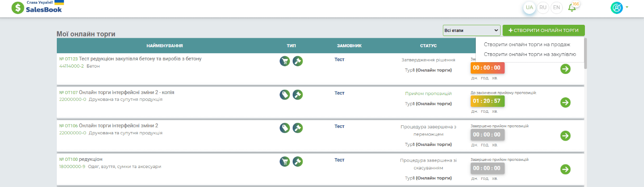
Task: Click the SalesBook logo
Action: pyautogui.click(x=37, y=7)
